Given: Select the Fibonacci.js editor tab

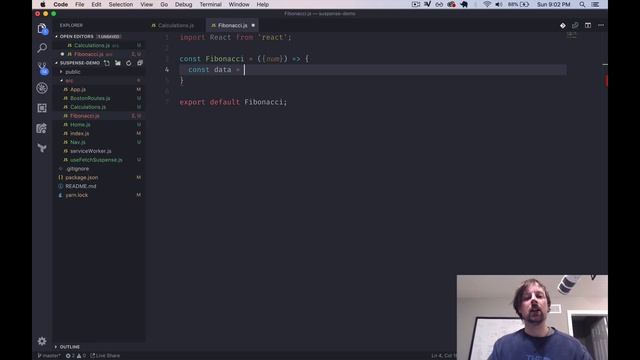Looking at the screenshot, I should point(233,25).
